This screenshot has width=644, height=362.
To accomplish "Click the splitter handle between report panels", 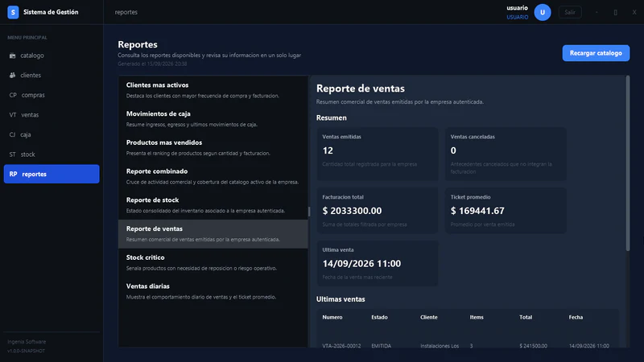I will click(309, 212).
